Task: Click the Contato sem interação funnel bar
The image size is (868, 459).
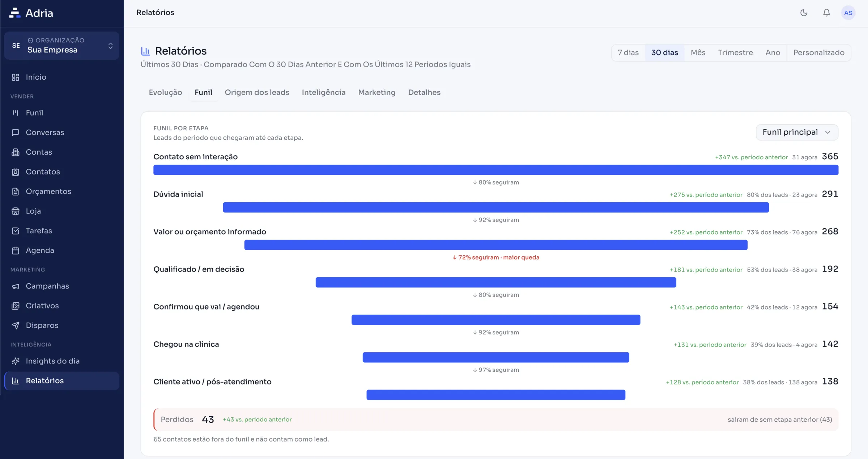Action: (496, 170)
